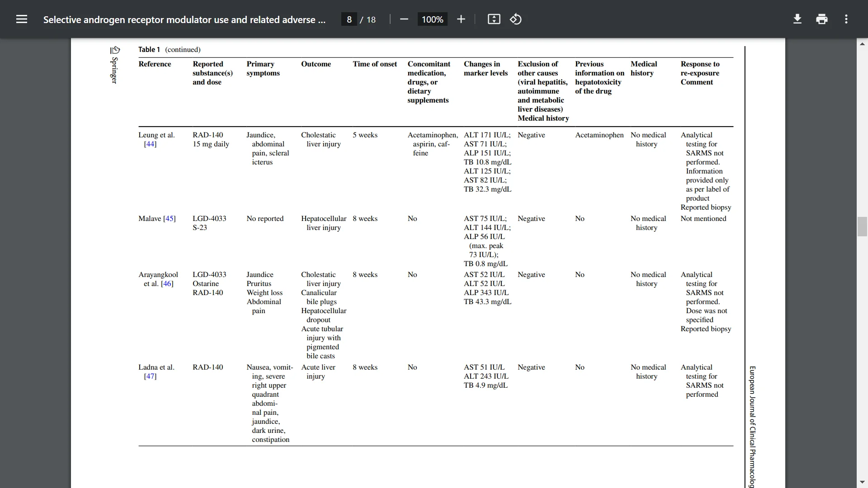Viewport: 868px width, 488px height.
Task: Open the sidebar hamburger menu
Action: click(22, 19)
